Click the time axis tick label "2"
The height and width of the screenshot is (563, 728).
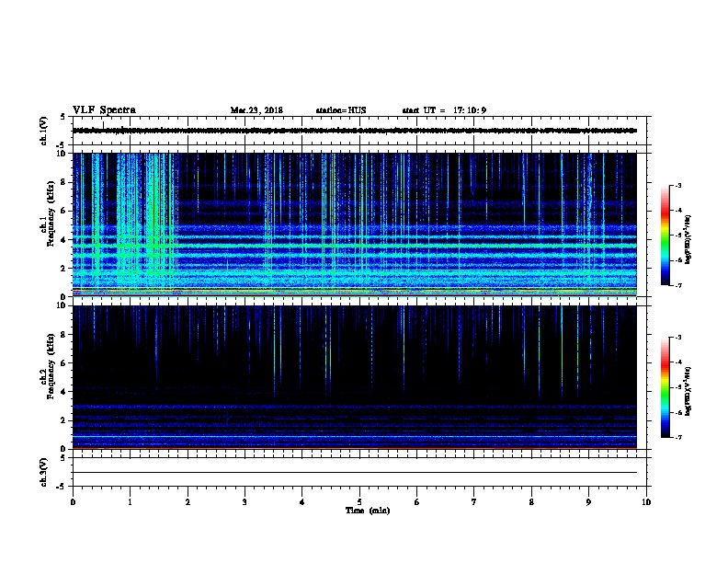tap(188, 502)
